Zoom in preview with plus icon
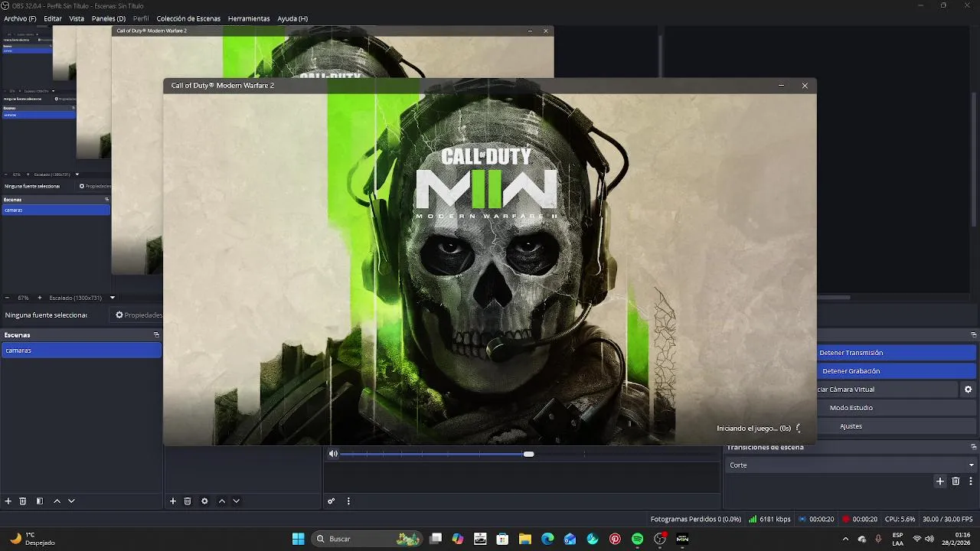The image size is (980, 551). click(40, 298)
